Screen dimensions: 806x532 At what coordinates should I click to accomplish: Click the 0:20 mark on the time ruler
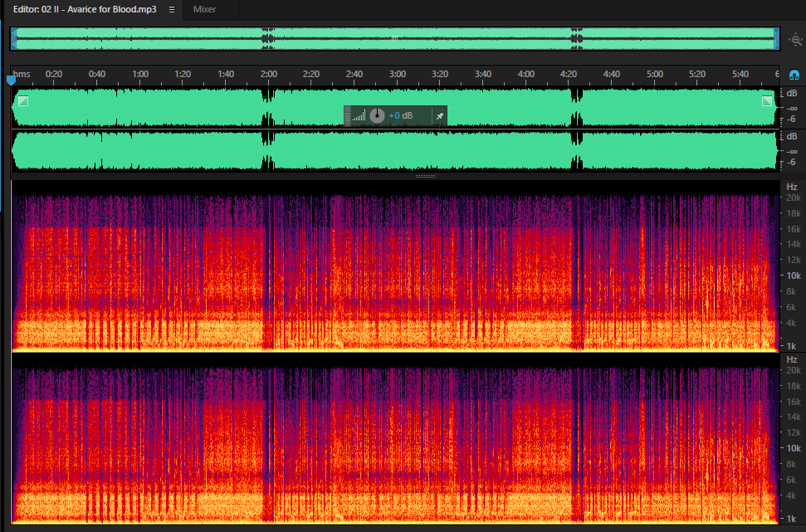pos(54,74)
